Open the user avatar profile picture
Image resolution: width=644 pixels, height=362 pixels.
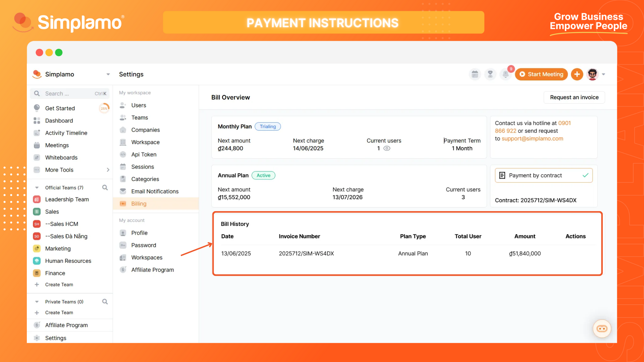(592, 74)
